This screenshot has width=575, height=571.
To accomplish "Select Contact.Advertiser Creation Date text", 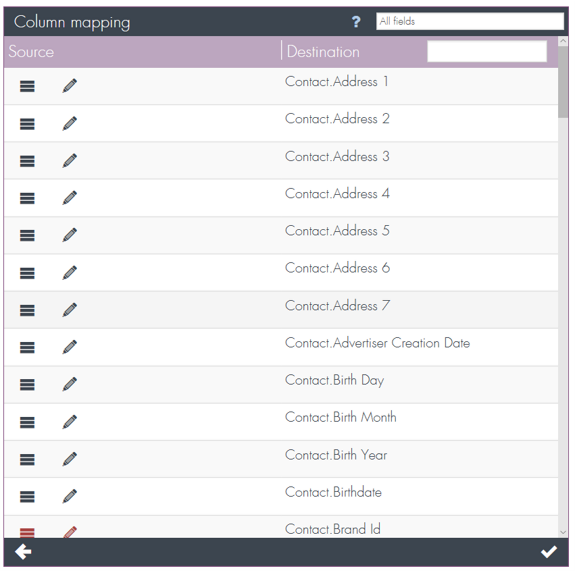I will coord(377,343).
